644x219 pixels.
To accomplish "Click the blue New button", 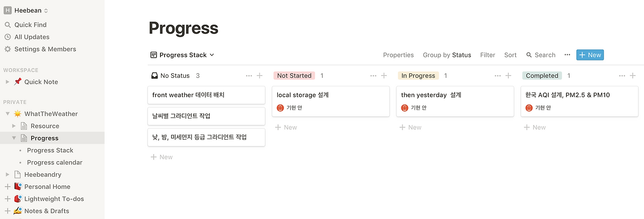I will pyautogui.click(x=590, y=55).
